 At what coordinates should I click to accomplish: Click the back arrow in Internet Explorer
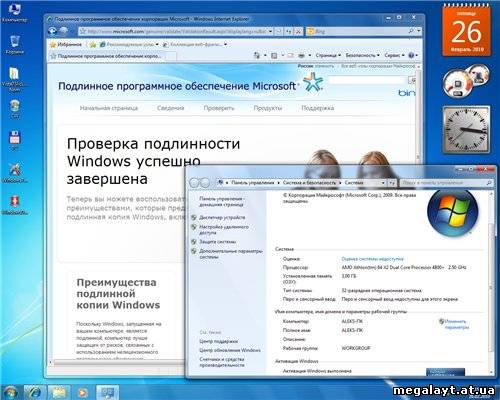click(x=52, y=31)
